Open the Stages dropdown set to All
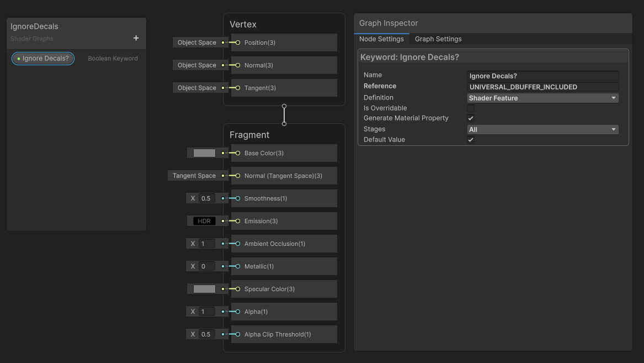The width and height of the screenshot is (644, 363). pyautogui.click(x=542, y=129)
